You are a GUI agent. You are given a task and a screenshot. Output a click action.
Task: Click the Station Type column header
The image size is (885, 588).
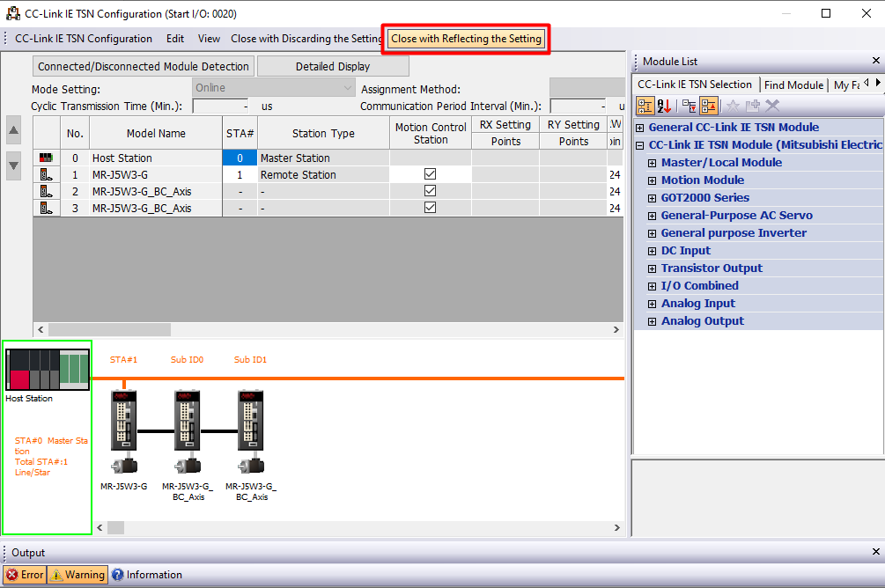[x=323, y=133]
